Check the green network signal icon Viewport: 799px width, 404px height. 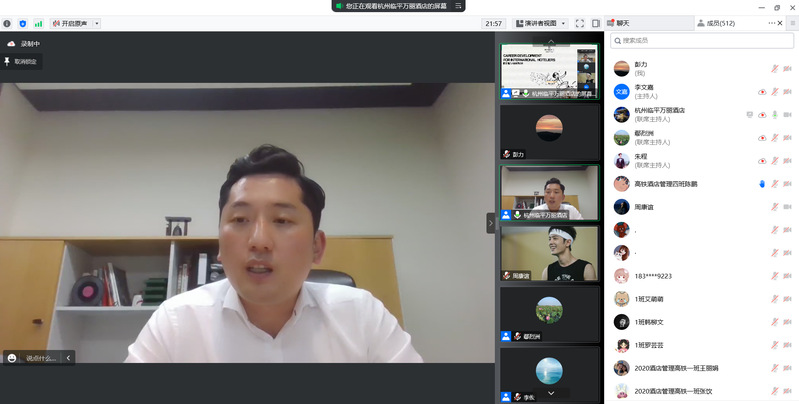coord(38,23)
